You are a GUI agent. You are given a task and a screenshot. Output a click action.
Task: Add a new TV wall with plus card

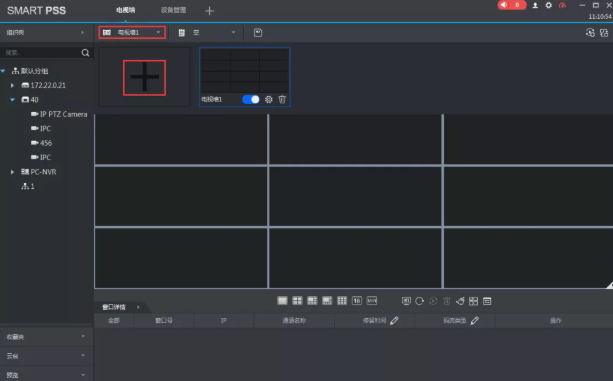(x=144, y=77)
